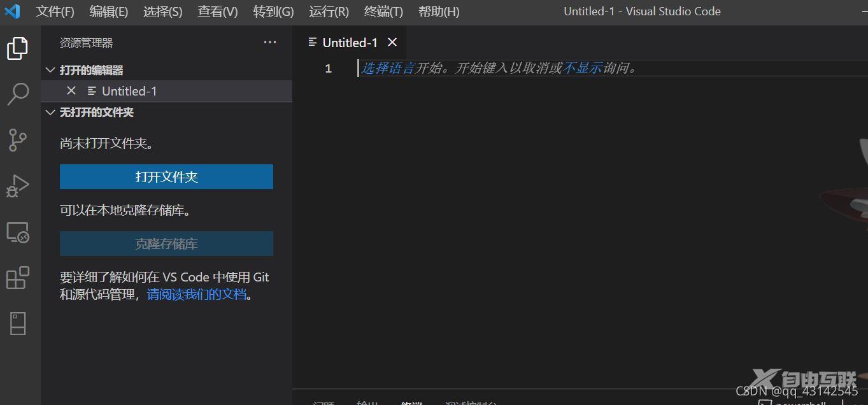Open the 文件(F) menu
This screenshot has width=868, height=405.
[x=55, y=11]
